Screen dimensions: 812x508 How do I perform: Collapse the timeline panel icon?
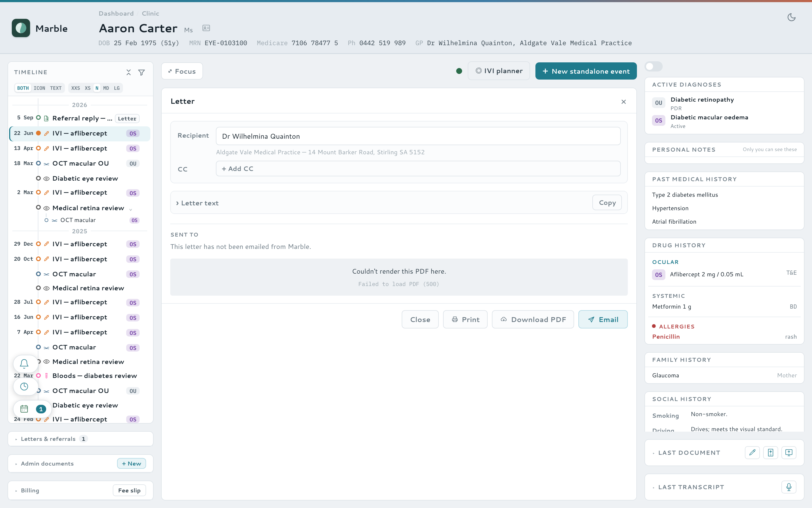coord(129,72)
